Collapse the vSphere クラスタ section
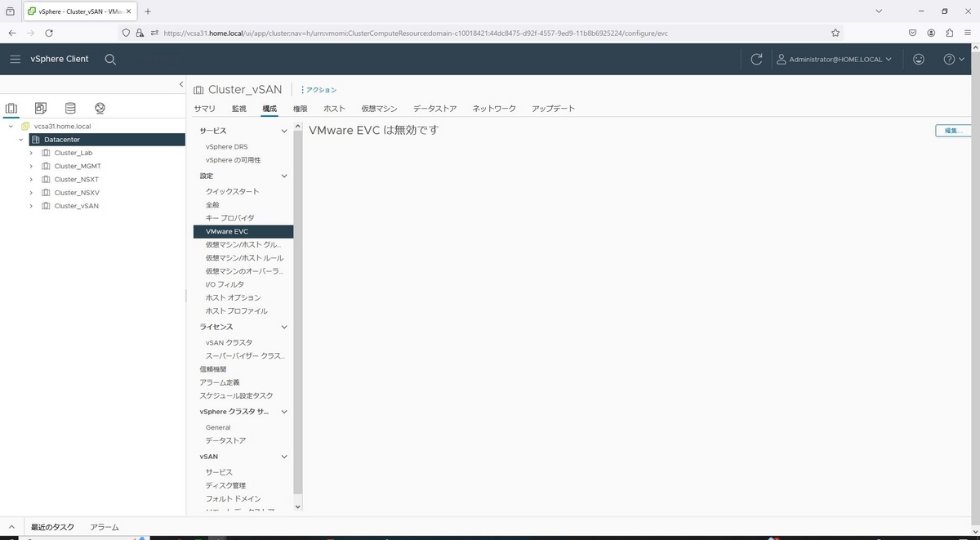Screen dimensions: 980x540 point(284,412)
